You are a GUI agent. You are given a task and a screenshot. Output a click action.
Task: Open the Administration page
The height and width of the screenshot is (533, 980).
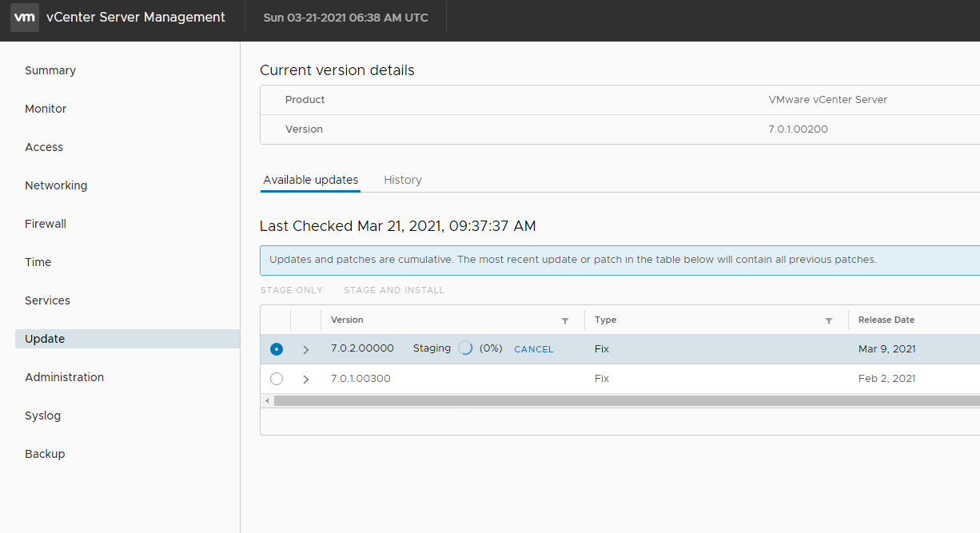coord(64,377)
